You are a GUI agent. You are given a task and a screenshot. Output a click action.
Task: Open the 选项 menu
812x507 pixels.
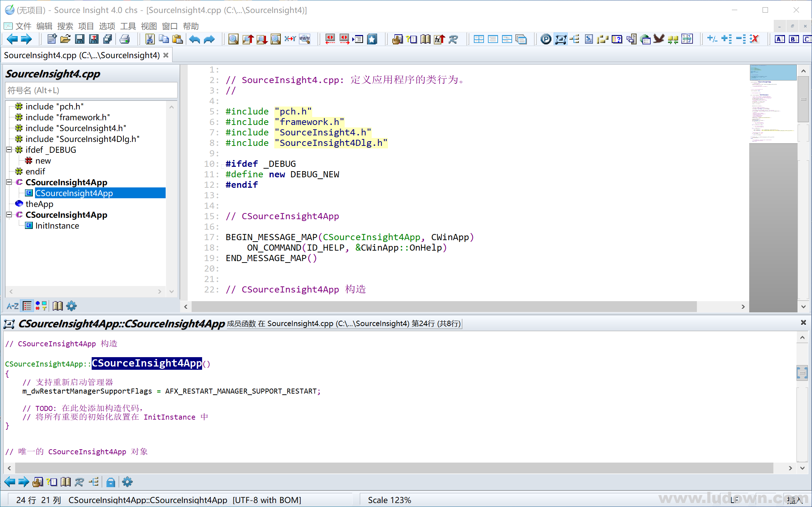pyautogui.click(x=107, y=26)
